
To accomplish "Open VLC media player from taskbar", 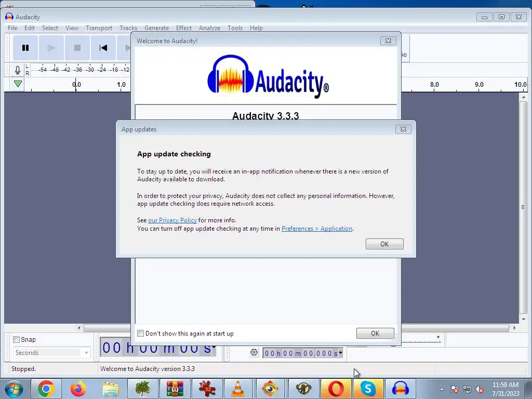I will point(238,389).
